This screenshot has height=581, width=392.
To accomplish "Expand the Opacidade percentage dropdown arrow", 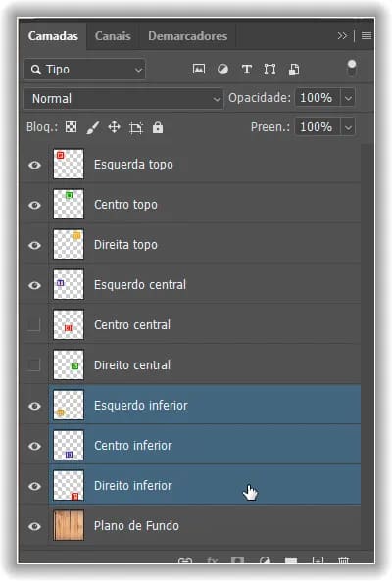I will (x=348, y=98).
